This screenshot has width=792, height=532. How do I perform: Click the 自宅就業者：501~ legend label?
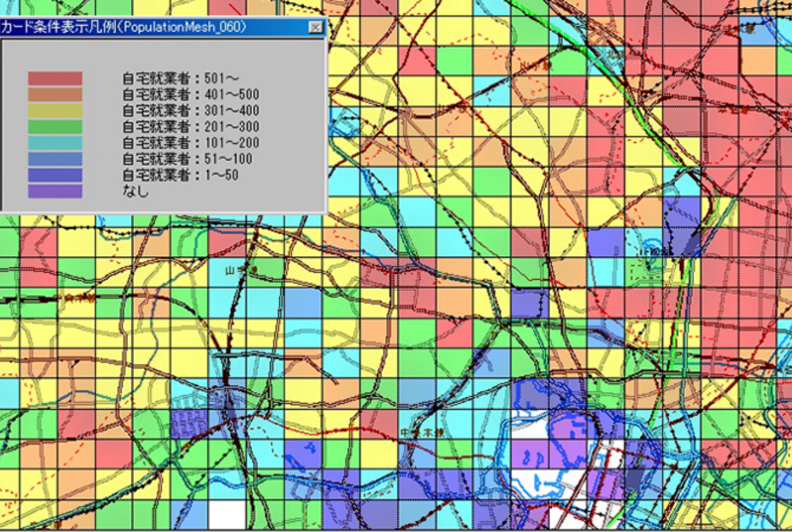coord(180,78)
